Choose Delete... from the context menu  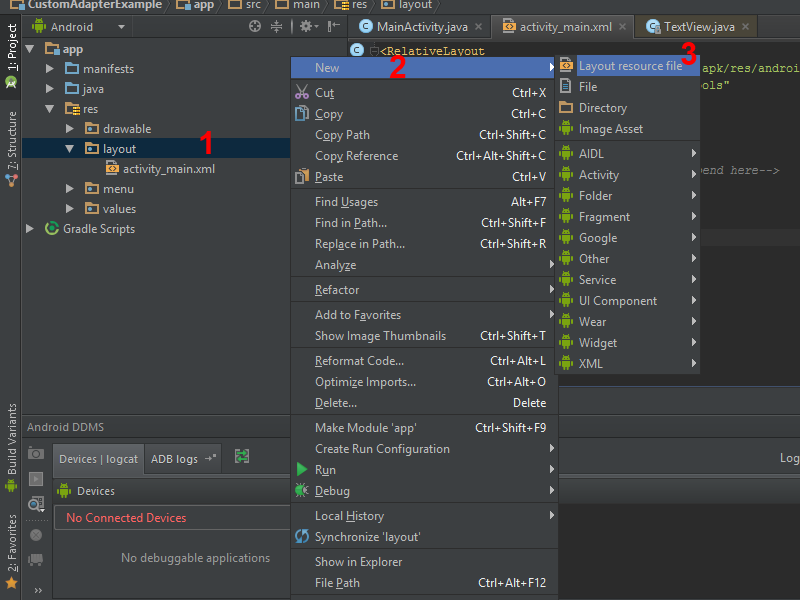click(423, 403)
